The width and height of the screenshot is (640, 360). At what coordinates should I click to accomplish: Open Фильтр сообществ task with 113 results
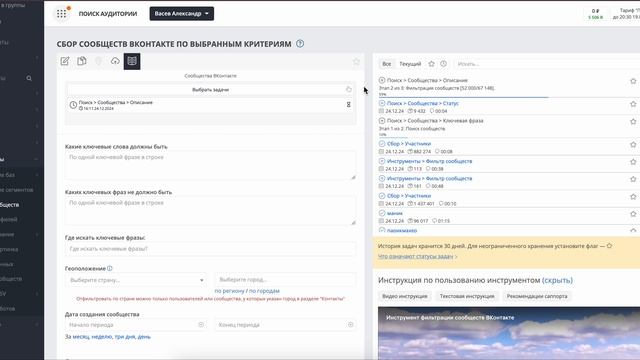429,161
